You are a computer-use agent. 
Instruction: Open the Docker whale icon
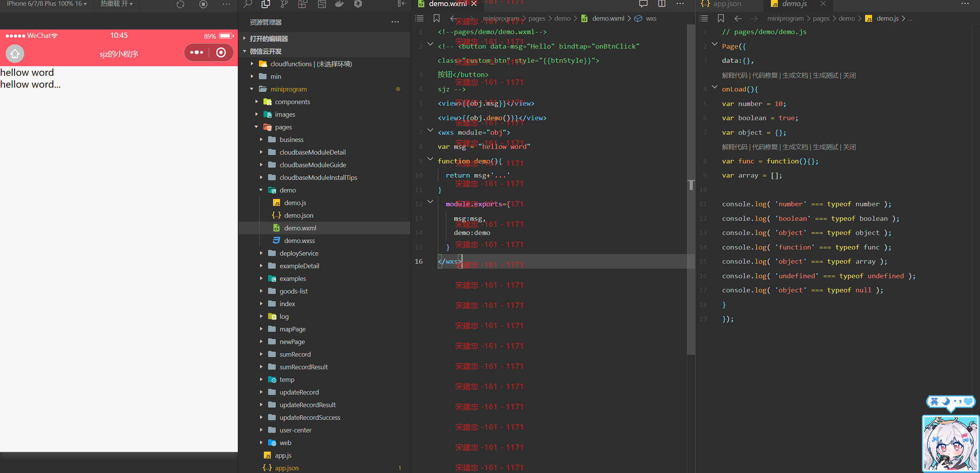pyautogui.click(x=340, y=4)
